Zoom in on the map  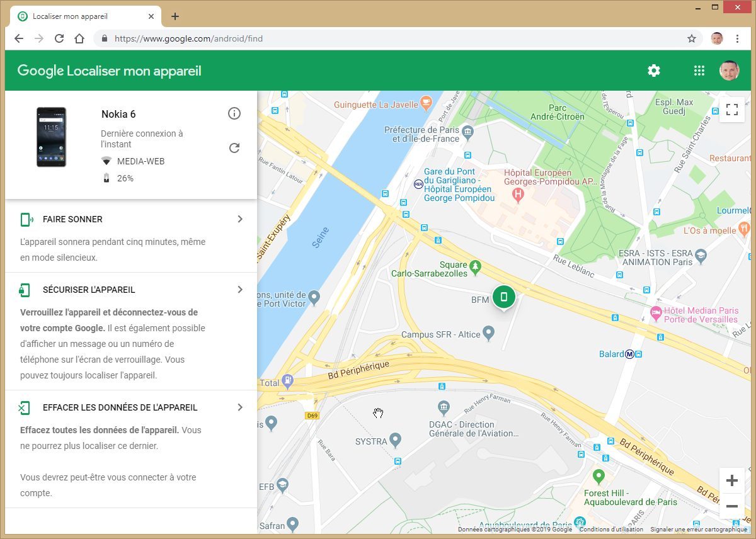[x=732, y=481]
